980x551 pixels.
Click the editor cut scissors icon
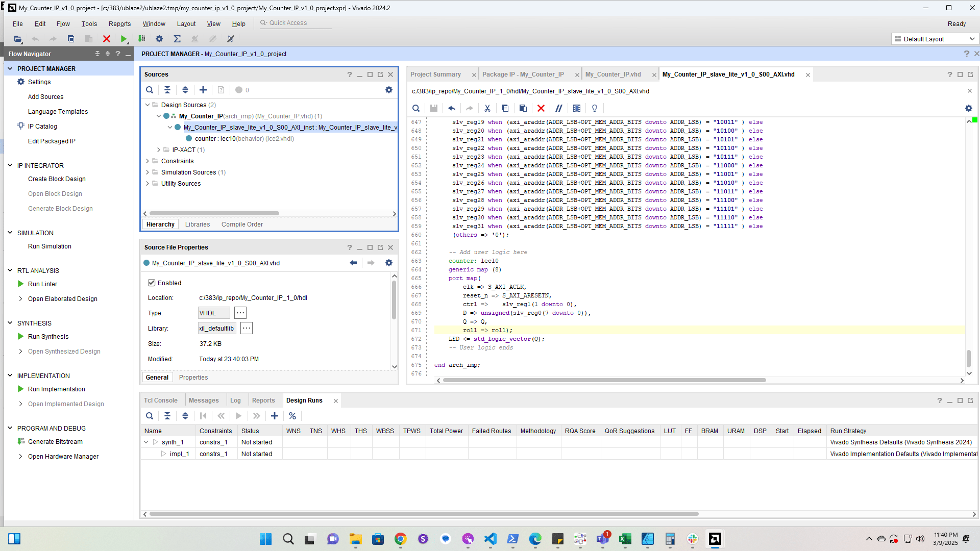pyautogui.click(x=487, y=108)
